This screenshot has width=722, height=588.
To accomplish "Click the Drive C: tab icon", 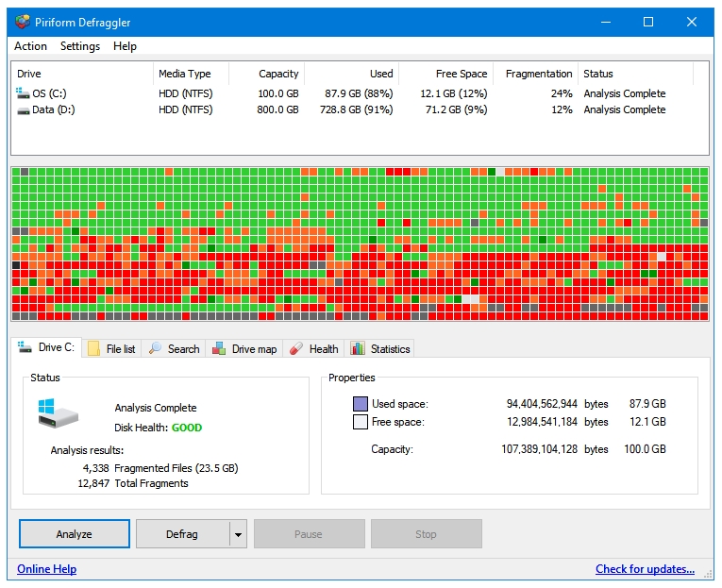I will (x=25, y=346).
